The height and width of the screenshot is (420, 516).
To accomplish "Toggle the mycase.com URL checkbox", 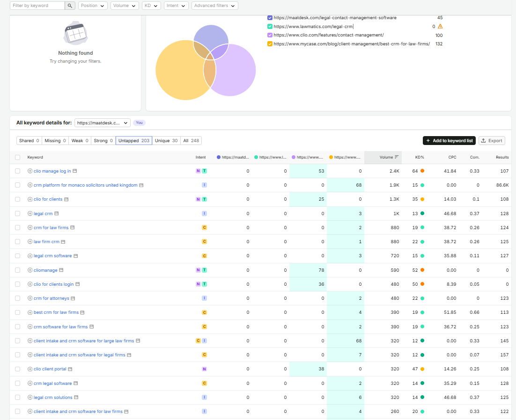I will tap(270, 43).
